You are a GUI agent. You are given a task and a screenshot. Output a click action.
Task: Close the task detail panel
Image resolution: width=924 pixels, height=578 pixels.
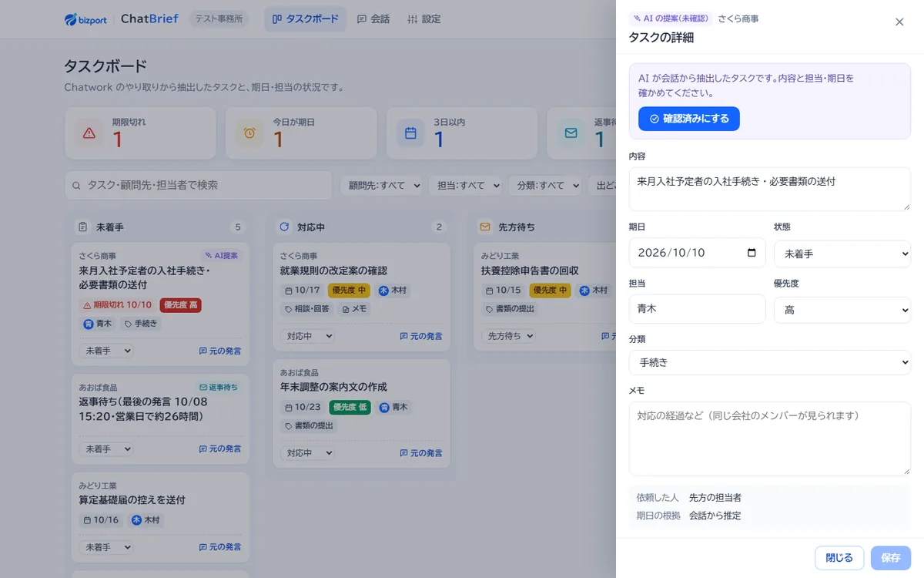[899, 22]
